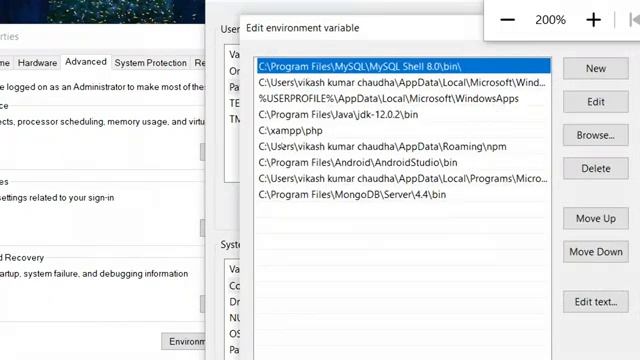This screenshot has height=360, width=640.
Task: Click the Environment Variables button in System Properties
Action: 183,341
